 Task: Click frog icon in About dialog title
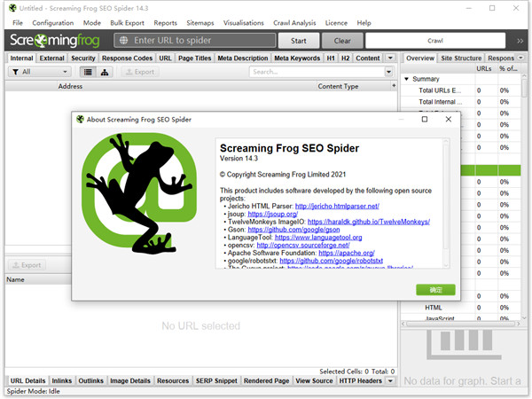[x=80, y=119]
